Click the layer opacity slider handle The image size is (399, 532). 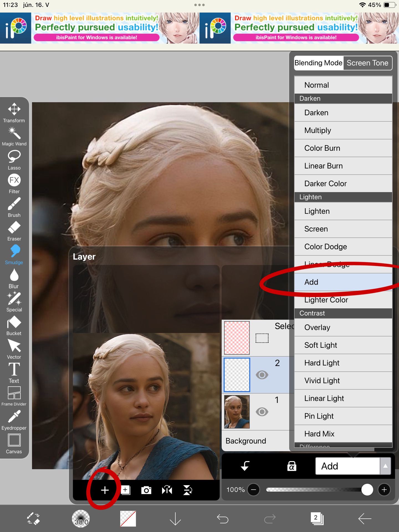tap(367, 490)
